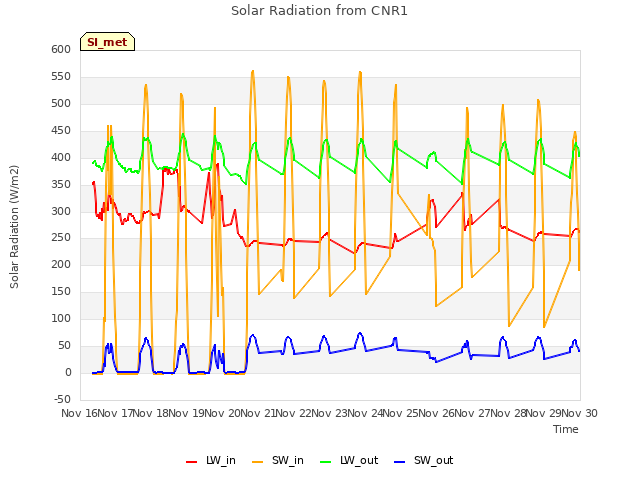Image resolution: width=640 pixels, height=480 pixels.
Task: Click the 450 y-axis tick label
Action: (x=61, y=131)
